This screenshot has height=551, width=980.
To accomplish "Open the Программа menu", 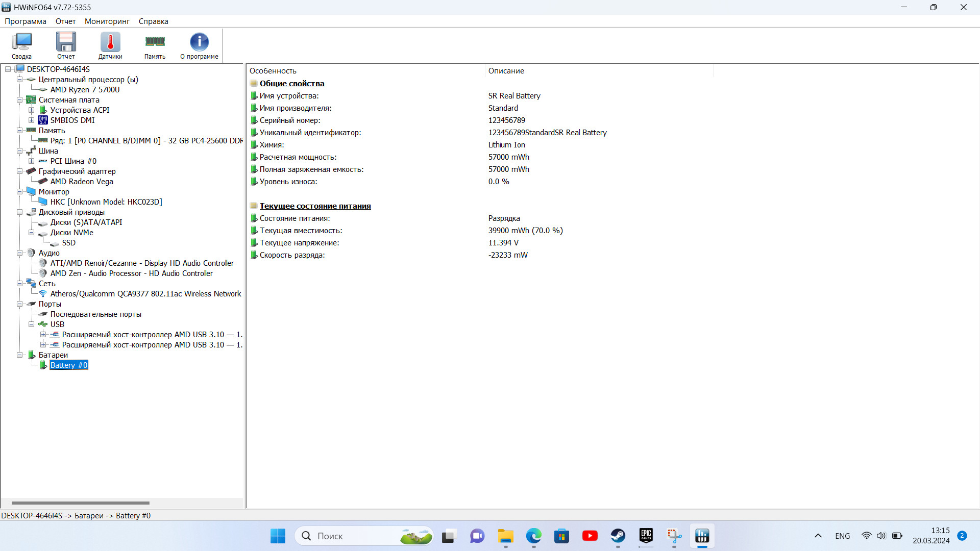I will tap(26, 21).
